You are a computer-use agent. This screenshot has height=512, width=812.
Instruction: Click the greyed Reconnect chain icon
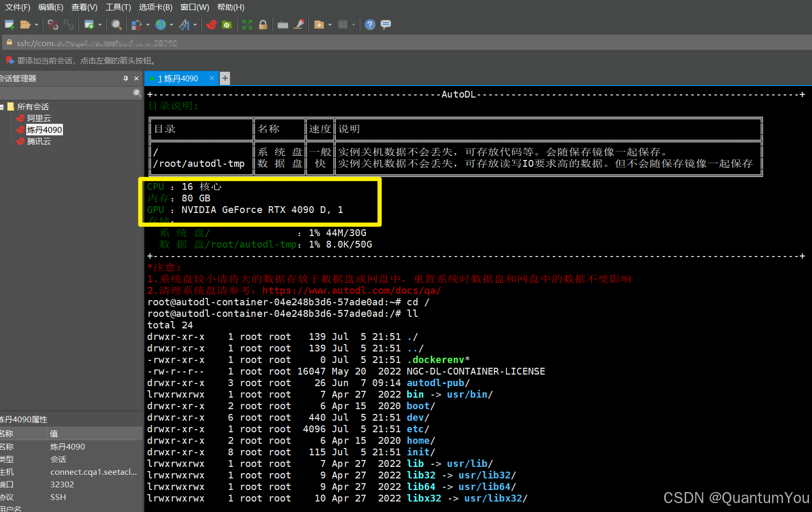69,25
